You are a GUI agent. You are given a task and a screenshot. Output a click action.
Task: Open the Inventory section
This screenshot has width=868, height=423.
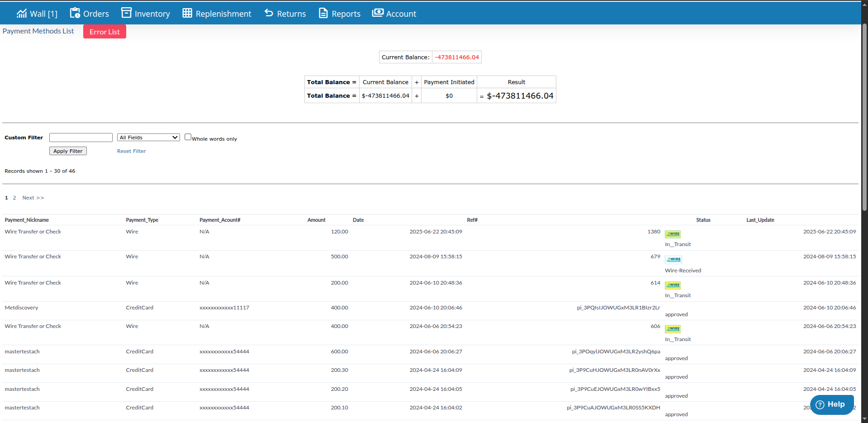pos(145,13)
